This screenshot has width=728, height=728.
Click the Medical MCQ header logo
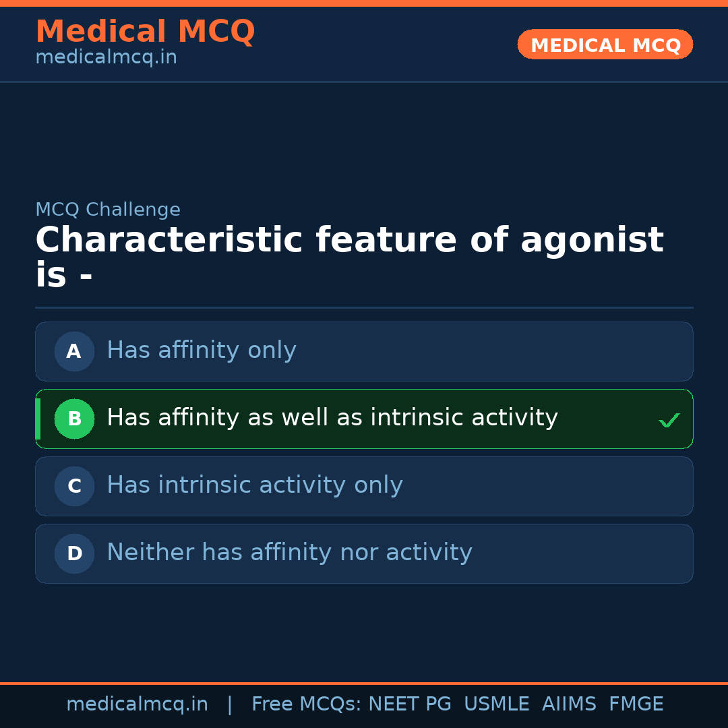(x=145, y=31)
